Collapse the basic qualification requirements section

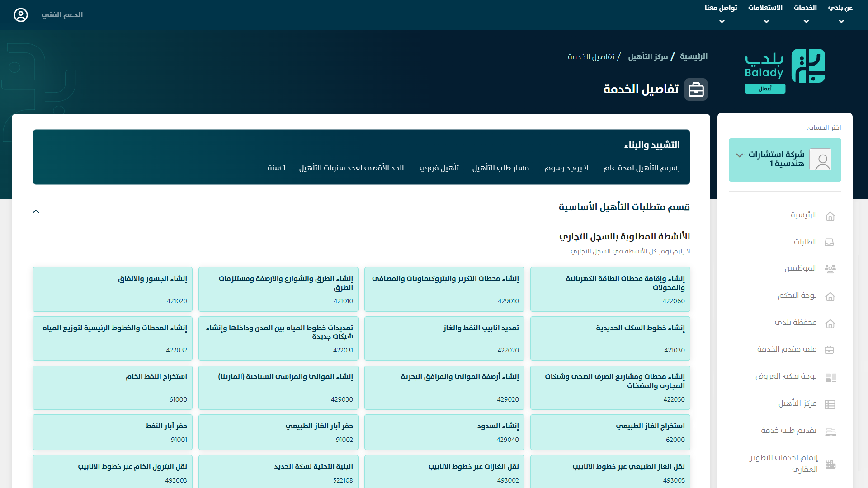[36, 211]
